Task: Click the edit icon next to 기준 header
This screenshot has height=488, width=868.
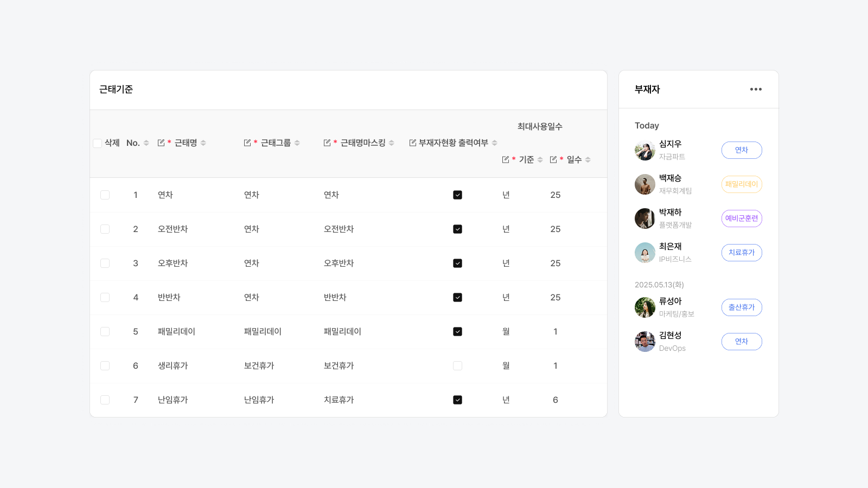Action: click(x=506, y=159)
